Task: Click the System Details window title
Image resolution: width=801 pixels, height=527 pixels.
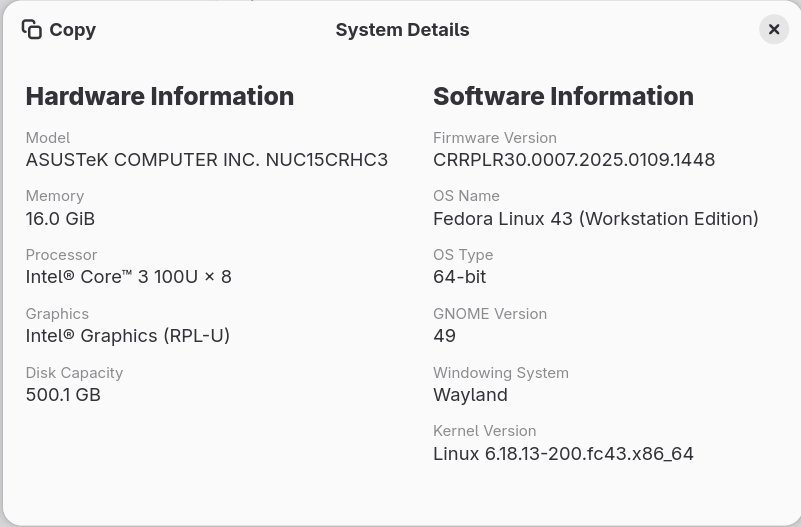Action: [x=402, y=30]
